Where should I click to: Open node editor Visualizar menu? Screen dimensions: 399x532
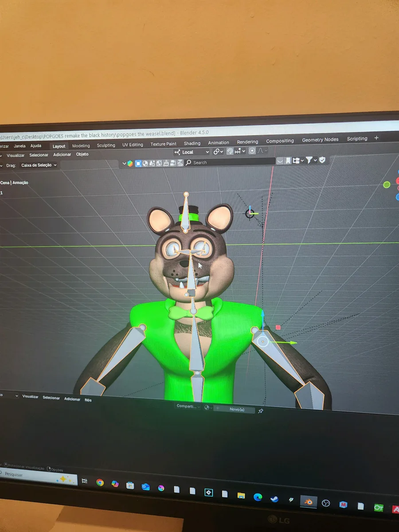(x=30, y=397)
